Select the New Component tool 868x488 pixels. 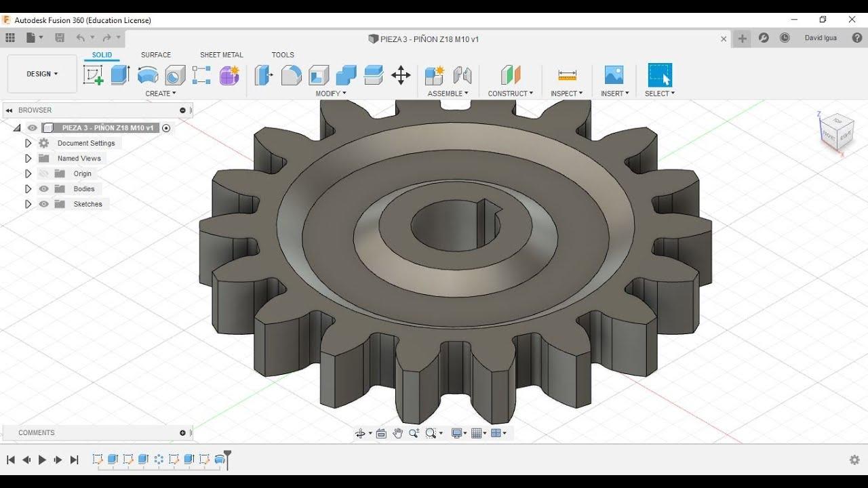click(x=435, y=75)
